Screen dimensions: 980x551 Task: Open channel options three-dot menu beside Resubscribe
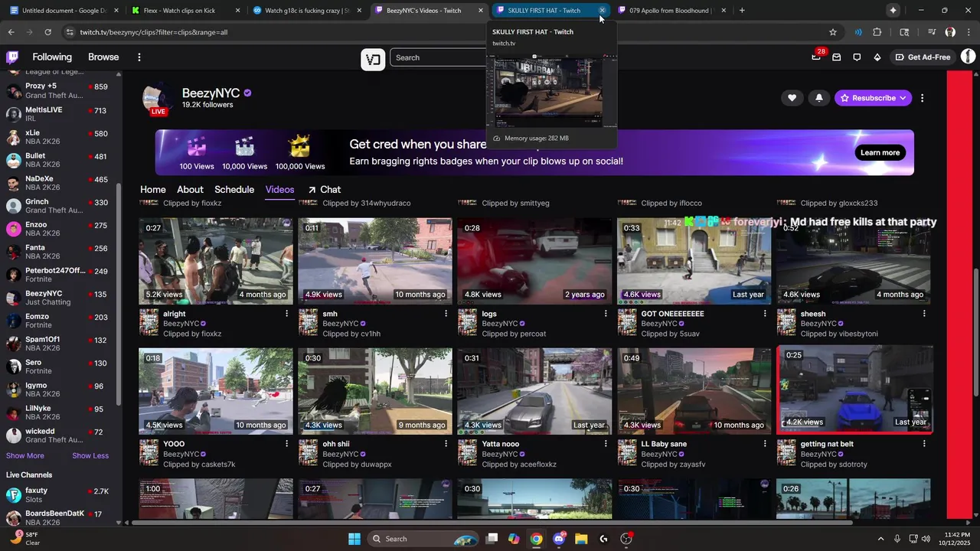coord(923,98)
